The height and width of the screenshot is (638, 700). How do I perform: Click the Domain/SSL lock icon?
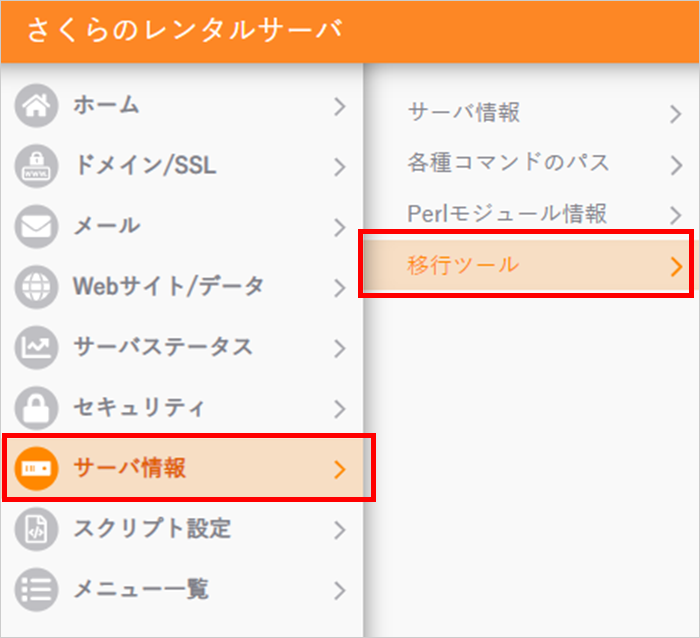click(38, 166)
